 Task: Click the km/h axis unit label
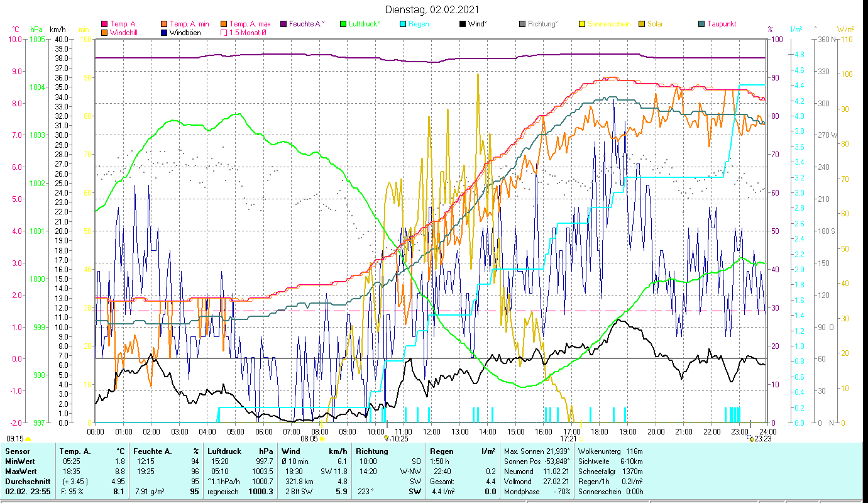pyautogui.click(x=57, y=29)
